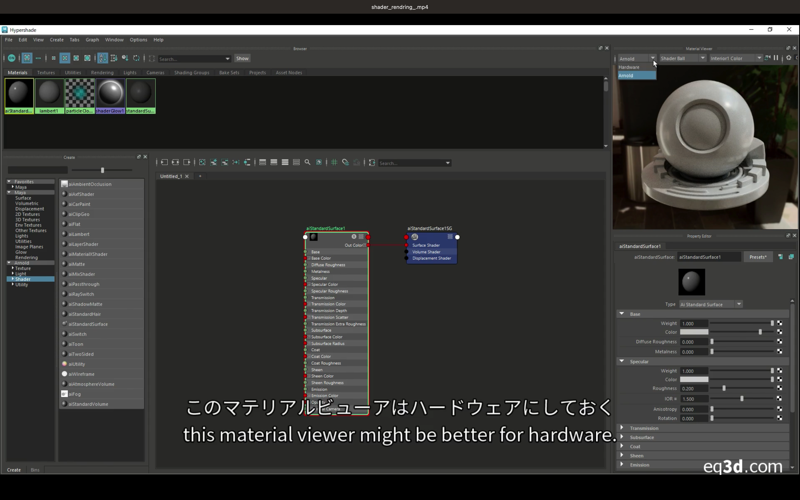Click the search magnifier icon in graph toolbar
Screen dimensions: 800x500
click(307, 162)
